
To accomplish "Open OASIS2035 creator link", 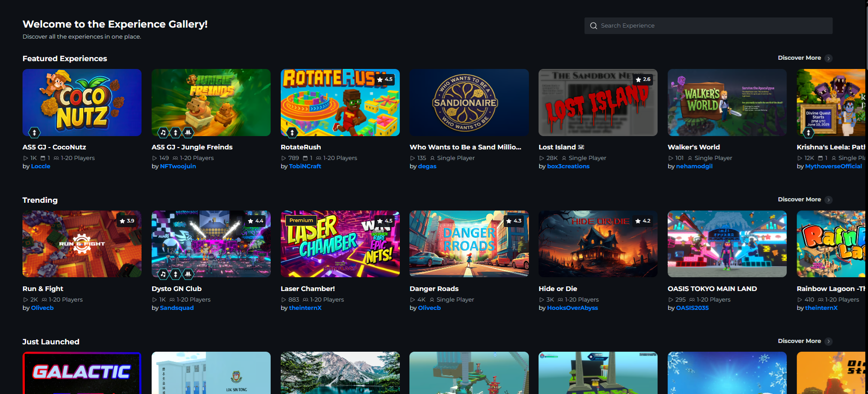I will point(692,308).
